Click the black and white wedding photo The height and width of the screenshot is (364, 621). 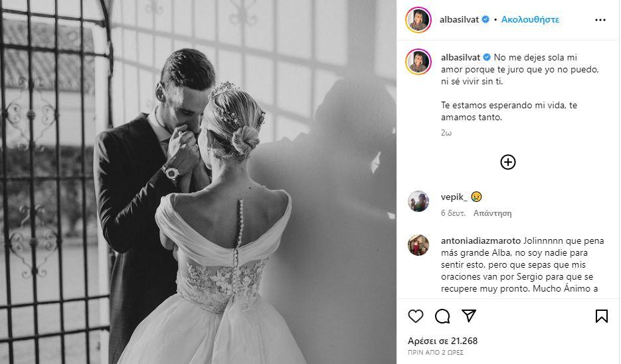[x=198, y=182]
